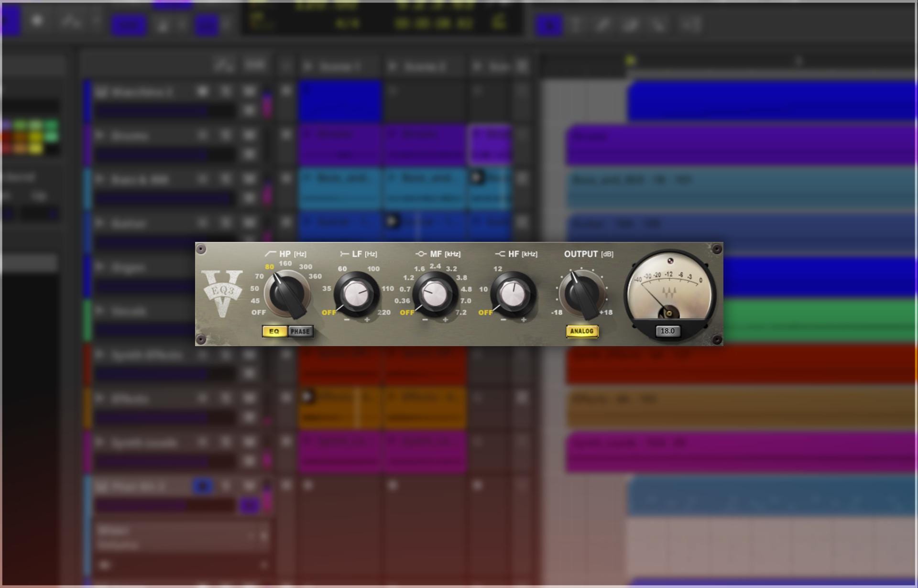Click the minus sign under LF knob
The height and width of the screenshot is (588, 918).
point(347,319)
